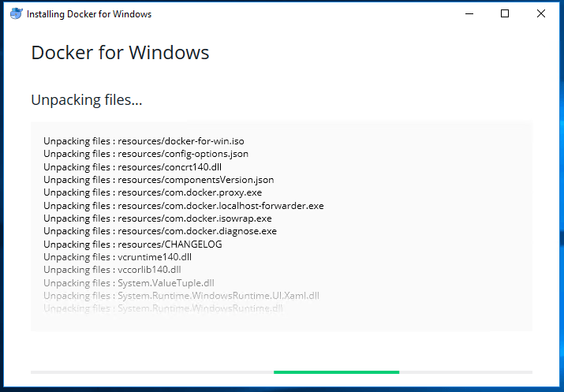Click the green installation progress bar
Screen dimensions: 564x392
click(336, 371)
